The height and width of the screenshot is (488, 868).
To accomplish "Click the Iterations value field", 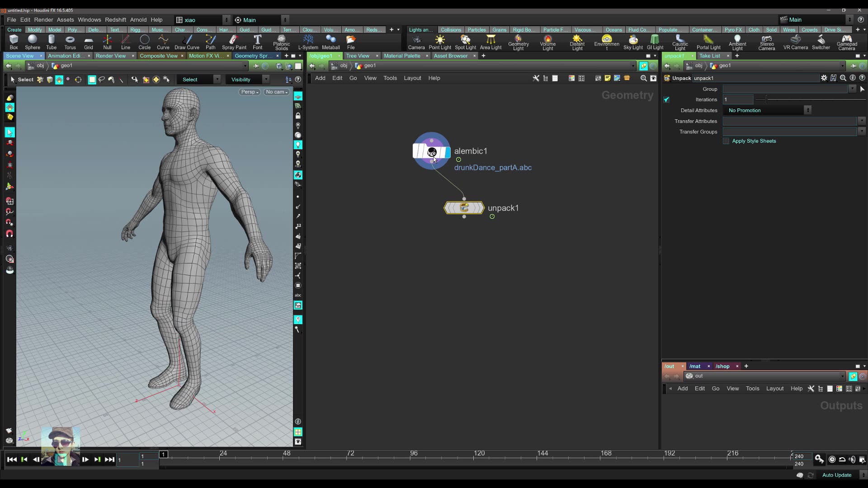I will pyautogui.click(x=738, y=100).
